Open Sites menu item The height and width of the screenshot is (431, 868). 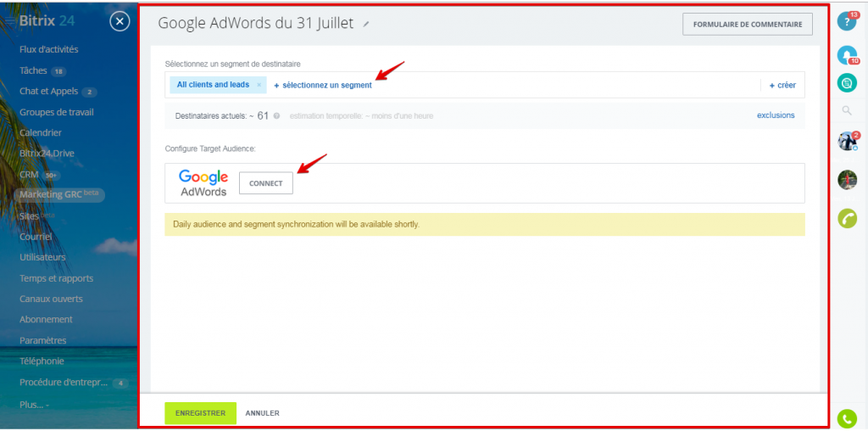click(30, 216)
